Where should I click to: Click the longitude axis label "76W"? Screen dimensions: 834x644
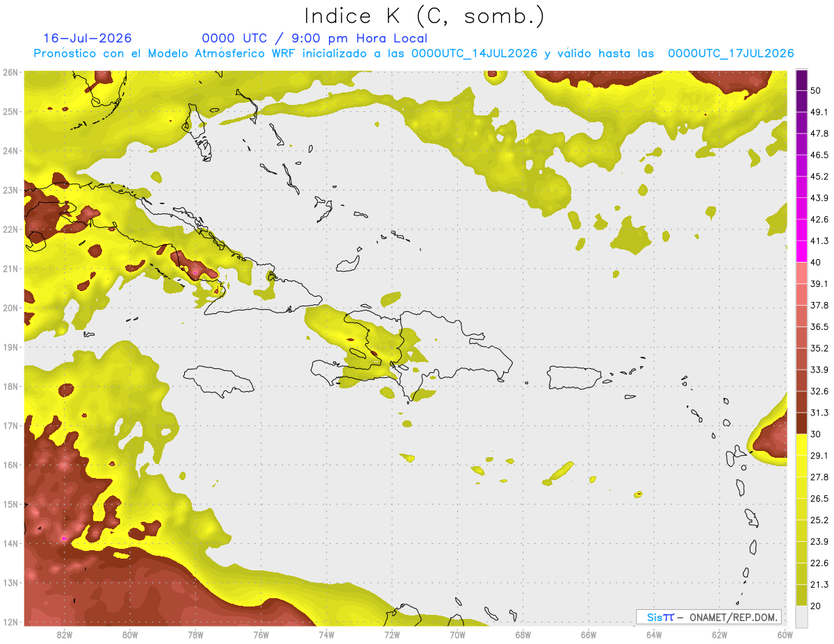261,634
